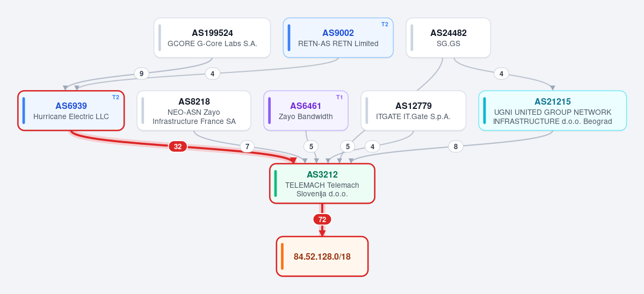Select the edge label showing 9
This screenshot has height=294, width=644.
coord(142,74)
